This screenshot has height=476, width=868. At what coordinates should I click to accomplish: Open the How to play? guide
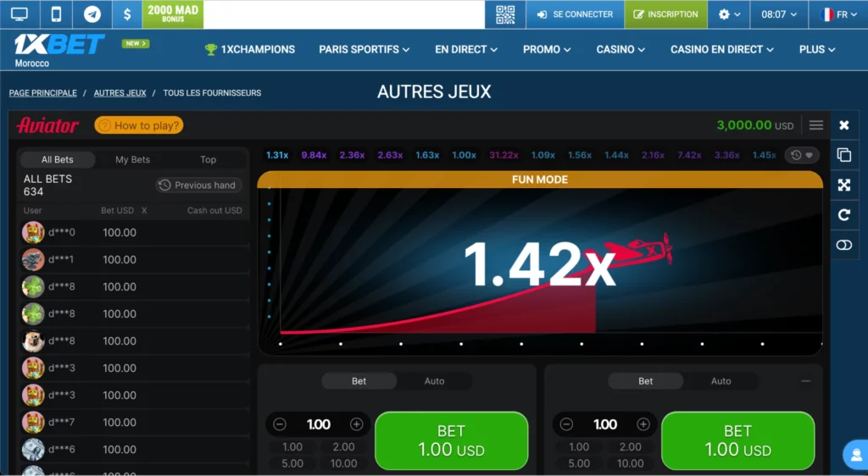139,125
